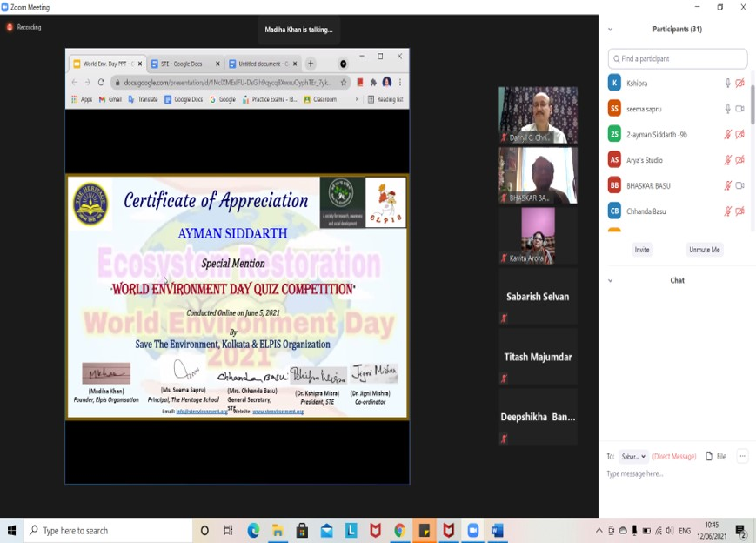Show hidden system tray icons
This screenshot has width=756, height=543.
(x=599, y=531)
